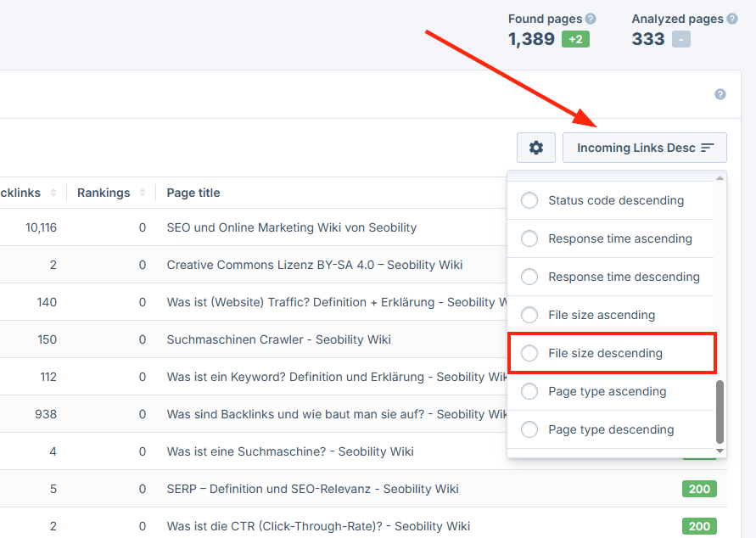Choose Page type descending from the sort list

(529, 429)
